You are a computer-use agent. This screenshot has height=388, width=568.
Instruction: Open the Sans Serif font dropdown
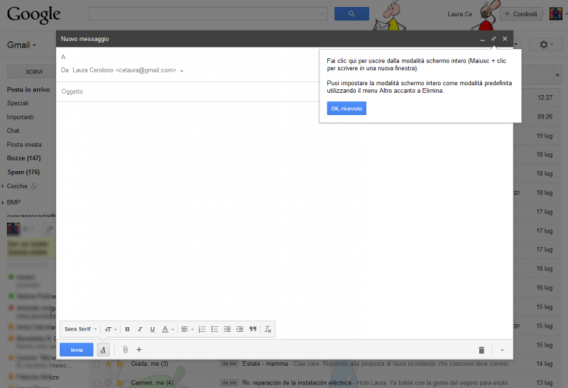coord(80,329)
